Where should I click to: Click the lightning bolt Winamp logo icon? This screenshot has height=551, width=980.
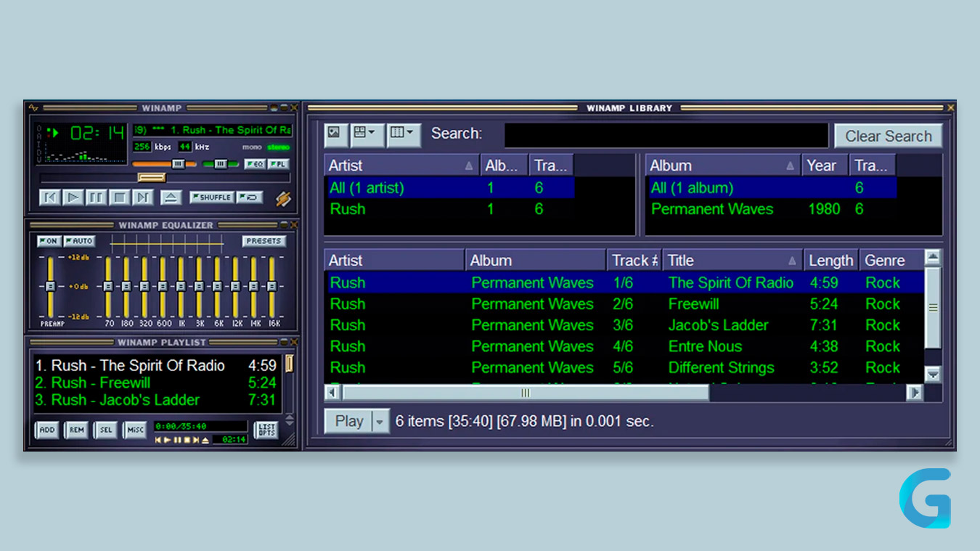pos(283,197)
